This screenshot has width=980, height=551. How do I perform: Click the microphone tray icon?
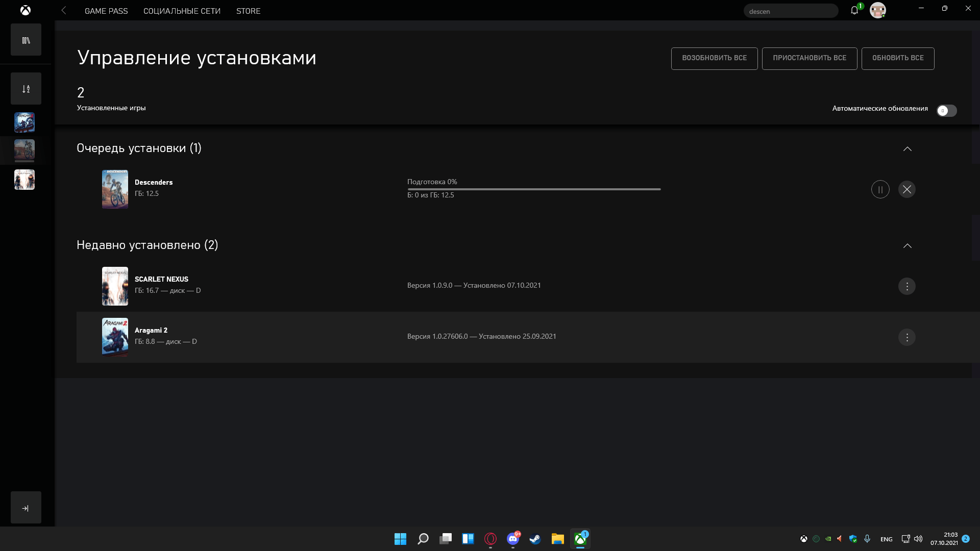(x=867, y=539)
